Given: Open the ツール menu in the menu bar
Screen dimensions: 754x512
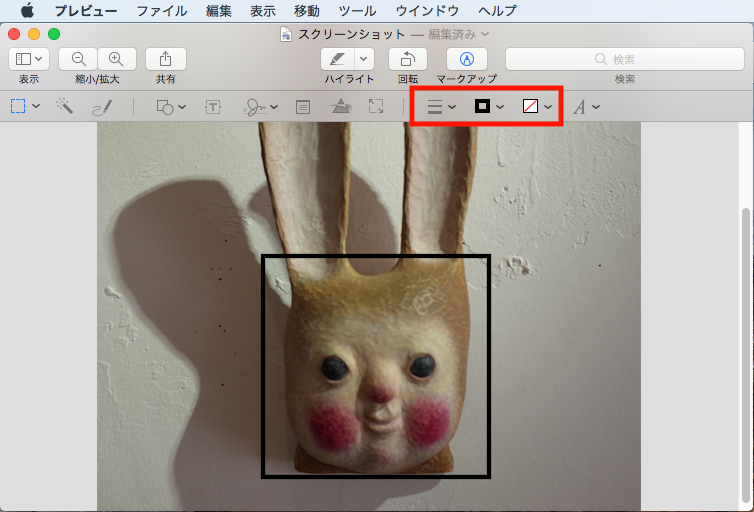Looking at the screenshot, I should point(357,11).
